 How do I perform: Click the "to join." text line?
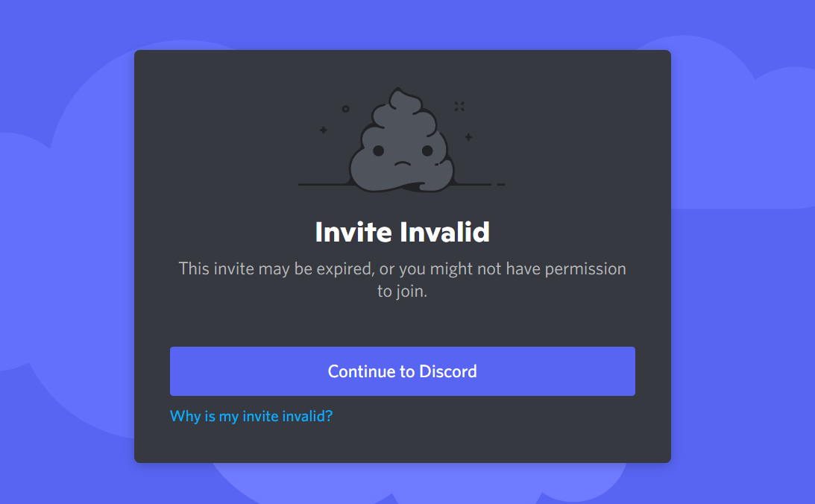tap(403, 291)
